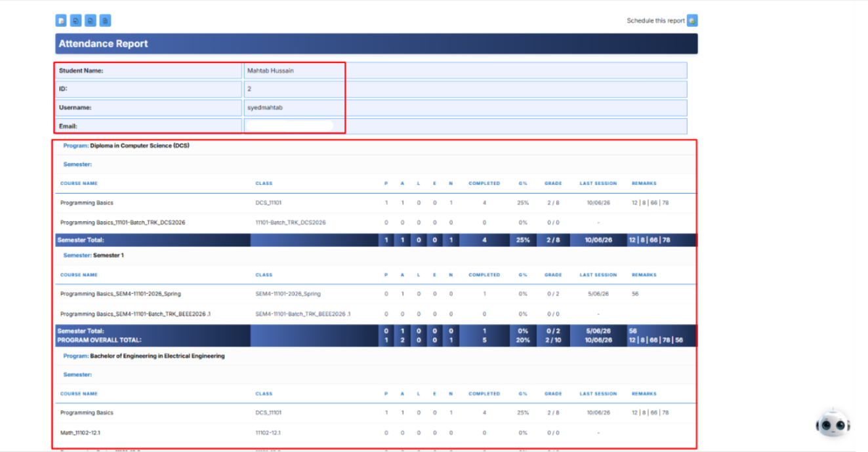
Task: Click the redacted Email value field
Action: pyautogui.click(x=289, y=126)
